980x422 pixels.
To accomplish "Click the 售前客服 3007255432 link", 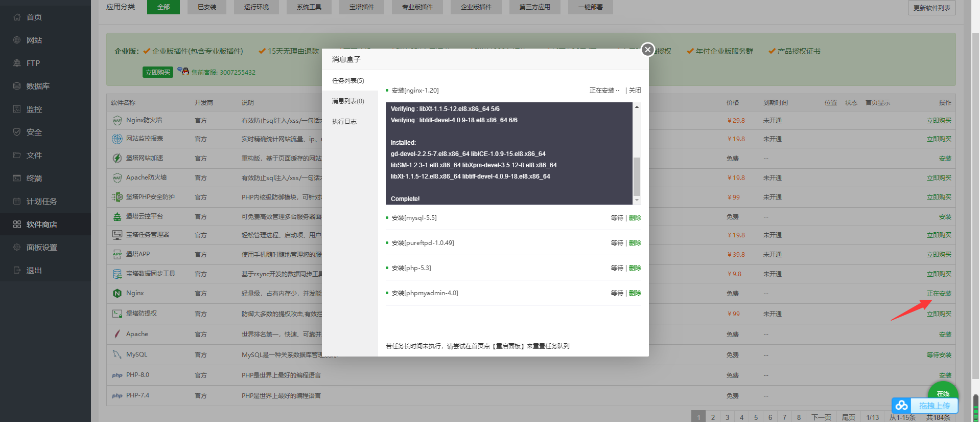I will click(x=223, y=73).
